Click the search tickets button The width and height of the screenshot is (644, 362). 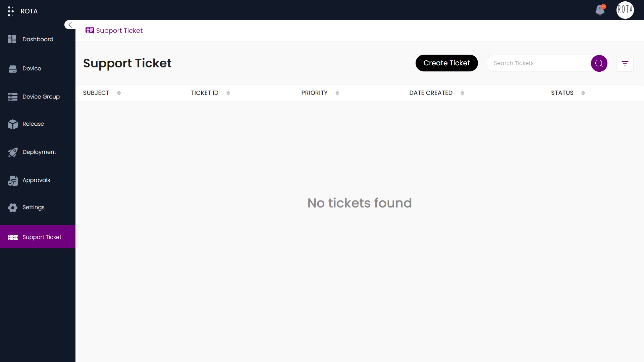599,63
